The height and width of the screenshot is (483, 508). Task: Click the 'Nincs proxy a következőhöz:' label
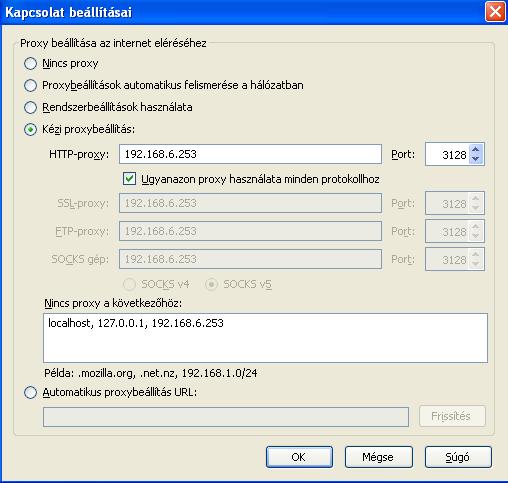coord(113,303)
